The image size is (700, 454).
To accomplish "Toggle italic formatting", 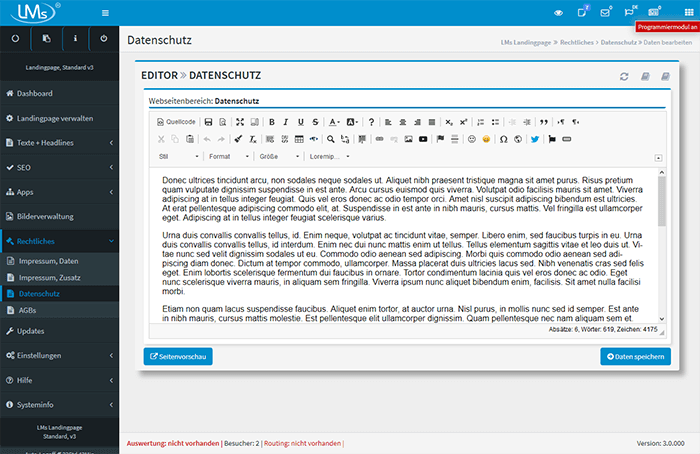I will (286, 122).
